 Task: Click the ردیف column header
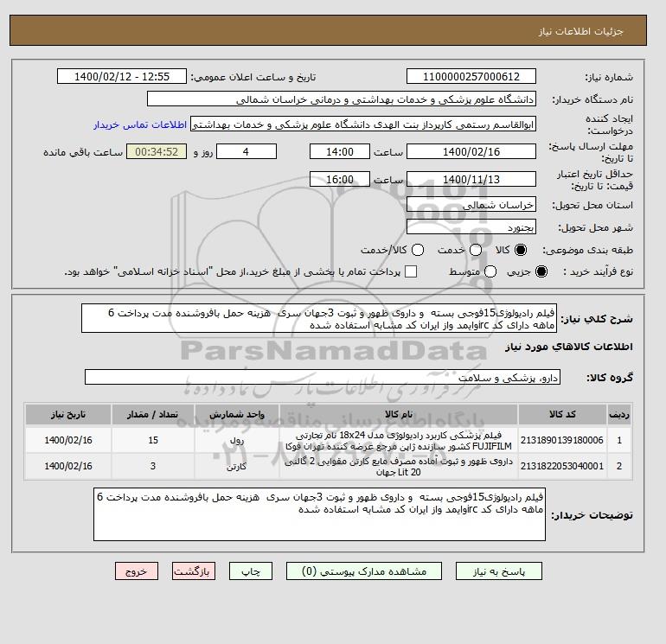pyautogui.click(x=619, y=414)
